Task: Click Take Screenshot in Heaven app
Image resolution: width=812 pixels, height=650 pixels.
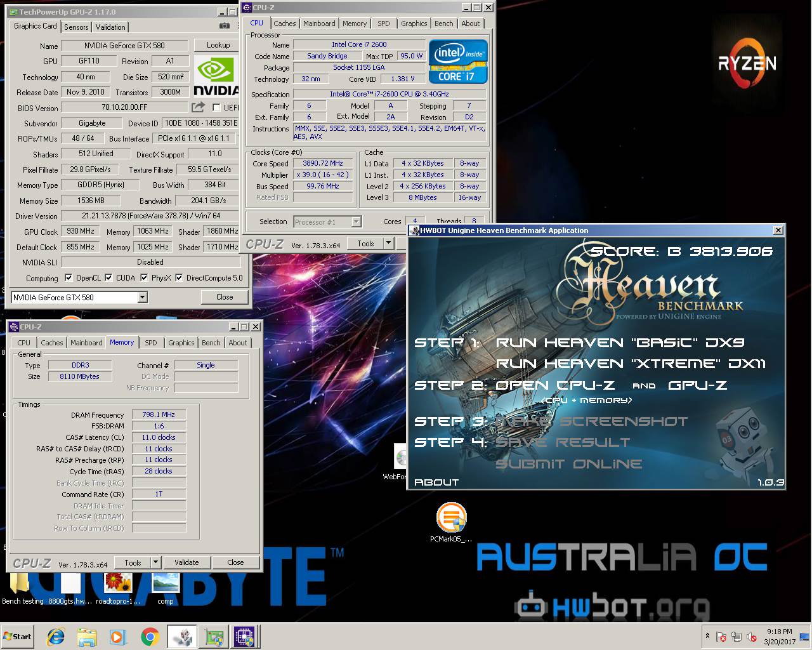Action: coord(591,421)
